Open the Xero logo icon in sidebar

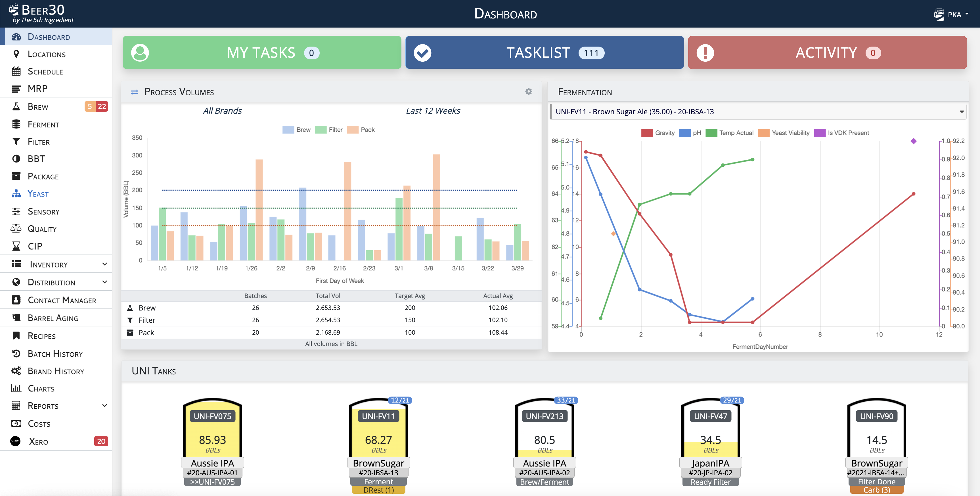(15, 441)
